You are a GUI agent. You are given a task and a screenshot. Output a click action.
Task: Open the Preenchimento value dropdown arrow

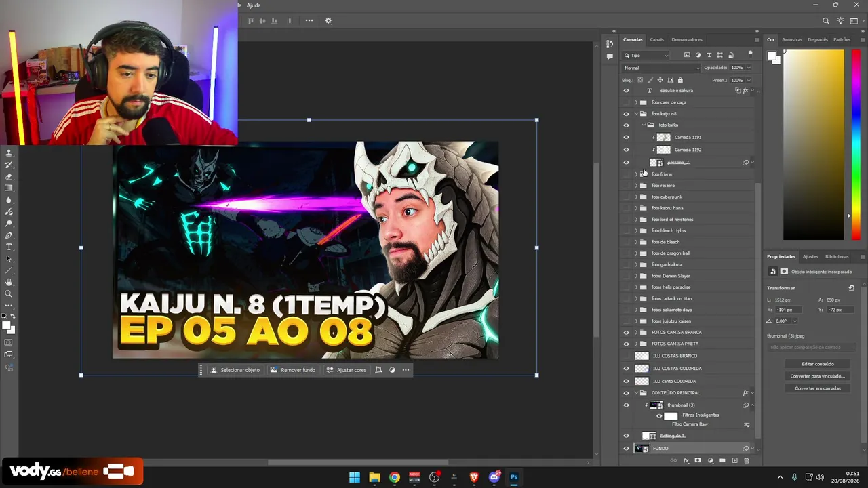(749, 80)
